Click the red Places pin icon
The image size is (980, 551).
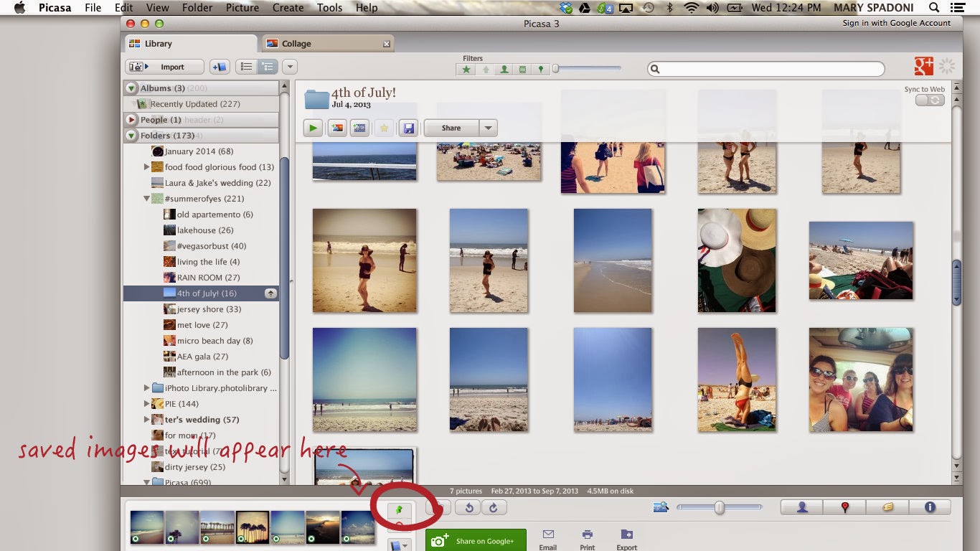[x=845, y=507]
